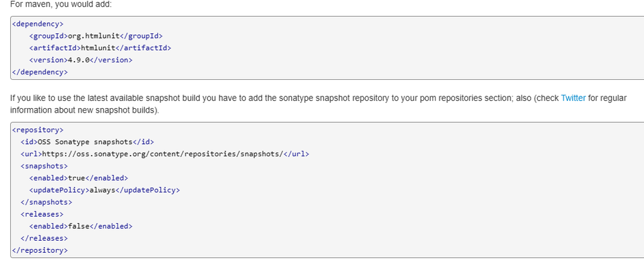Click the snapshot build paragraph text

click(318, 105)
